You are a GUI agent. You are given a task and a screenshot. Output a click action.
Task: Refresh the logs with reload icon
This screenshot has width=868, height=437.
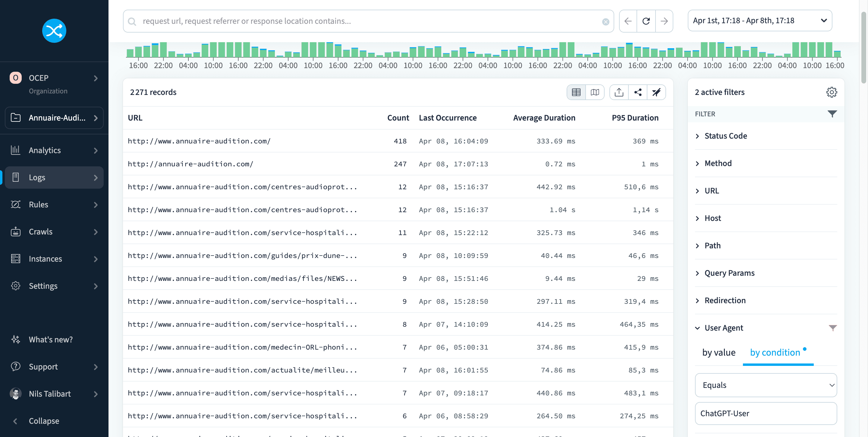pyautogui.click(x=646, y=21)
